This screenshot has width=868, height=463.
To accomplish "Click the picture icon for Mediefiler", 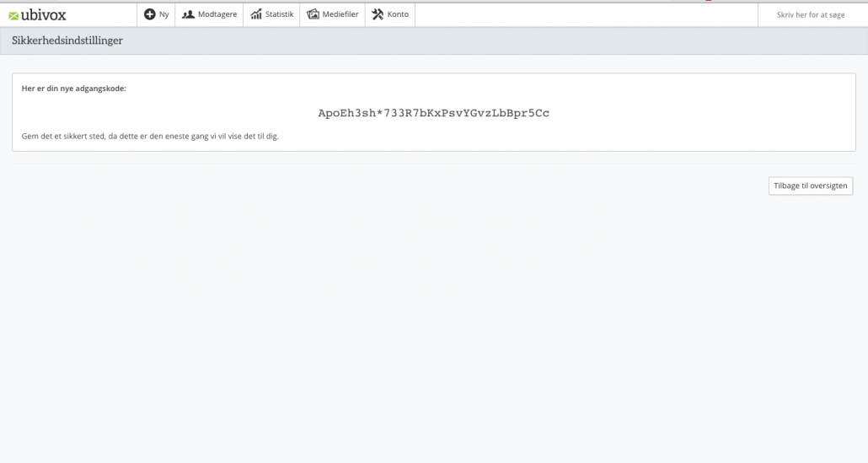I will [x=313, y=14].
